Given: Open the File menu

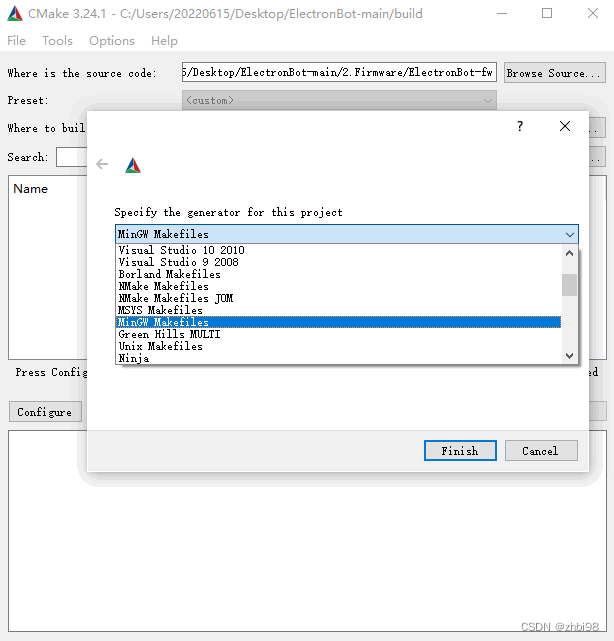Looking at the screenshot, I should (16, 41).
